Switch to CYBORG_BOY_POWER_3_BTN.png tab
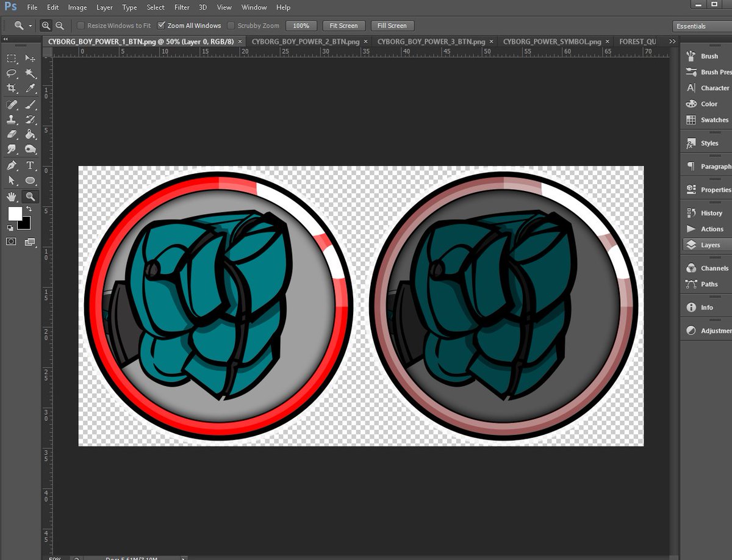The width and height of the screenshot is (732, 560). tap(431, 41)
